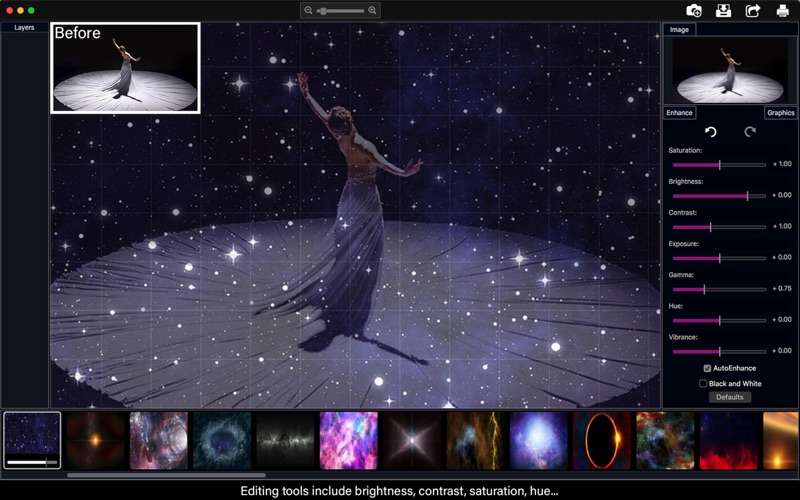
Task: Click the printer icon
Action: tap(783, 10)
